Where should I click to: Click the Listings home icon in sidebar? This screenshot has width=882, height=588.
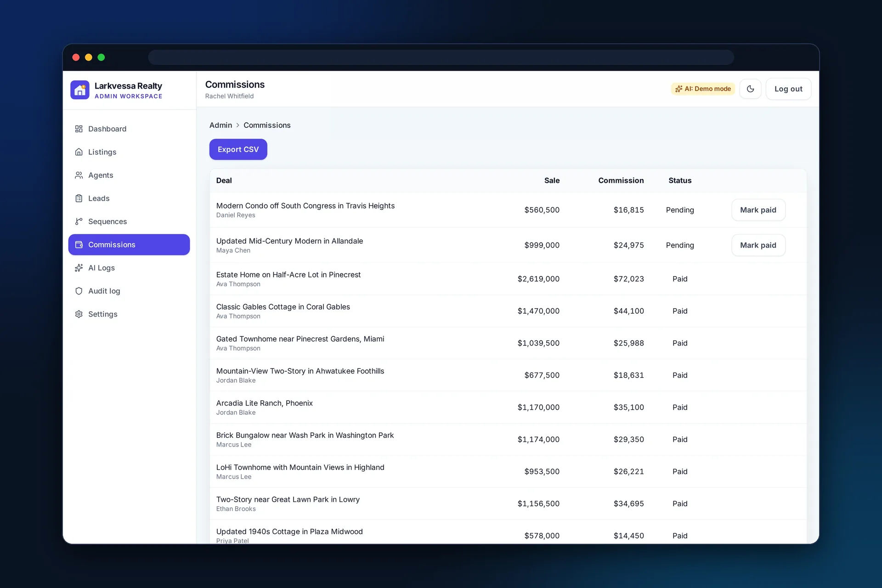click(x=79, y=152)
